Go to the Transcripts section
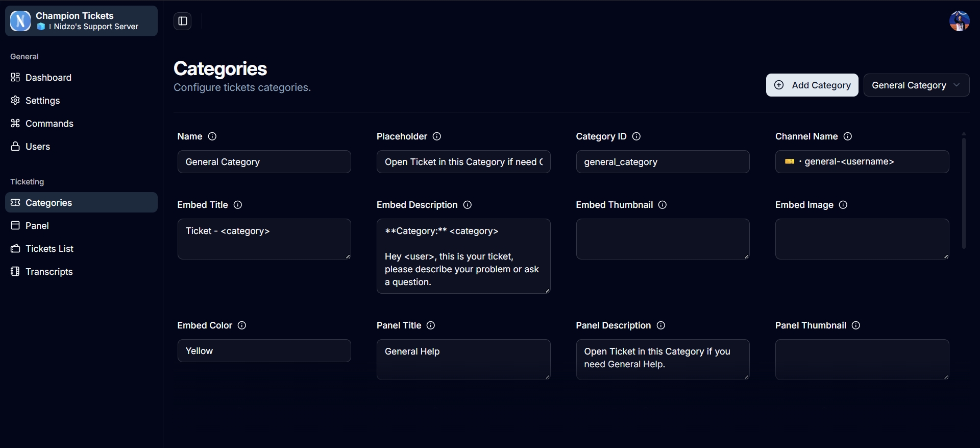The width and height of the screenshot is (980, 448). click(49, 272)
